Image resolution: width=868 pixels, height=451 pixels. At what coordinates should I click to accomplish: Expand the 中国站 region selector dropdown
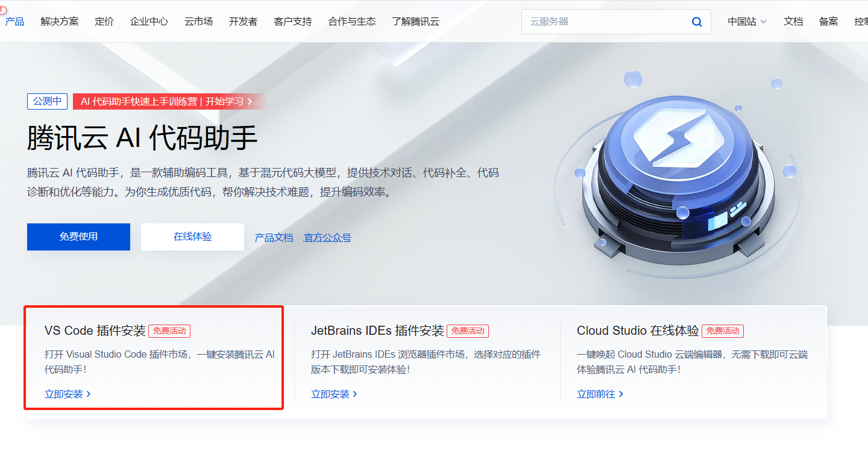746,21
